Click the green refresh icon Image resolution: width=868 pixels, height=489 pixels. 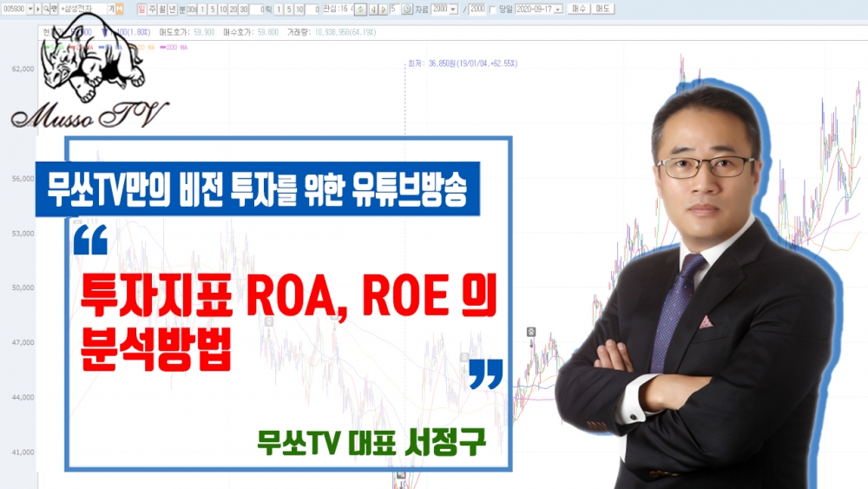[x=360, y=9]
